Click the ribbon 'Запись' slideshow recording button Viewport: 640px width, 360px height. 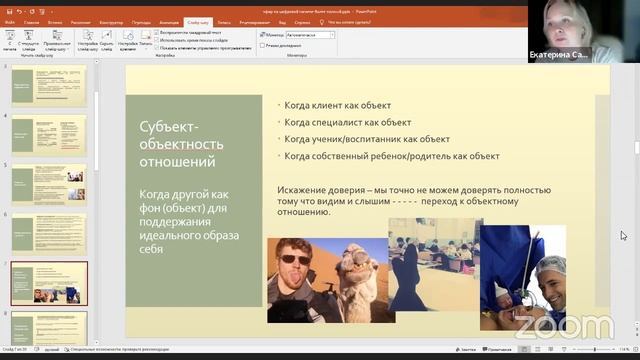tap(146, 41)
